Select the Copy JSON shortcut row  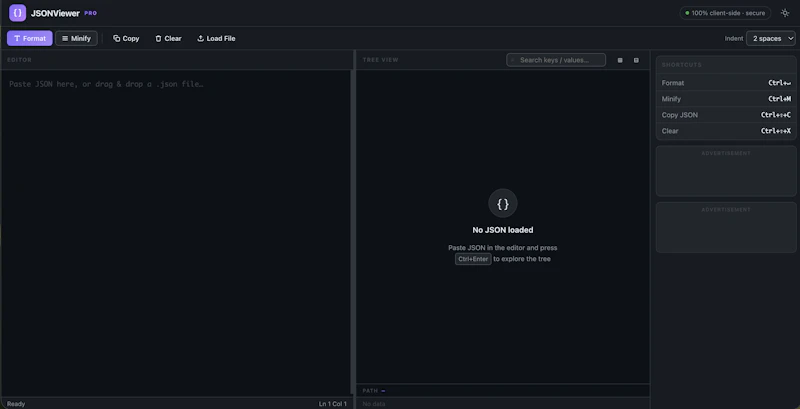726,115
